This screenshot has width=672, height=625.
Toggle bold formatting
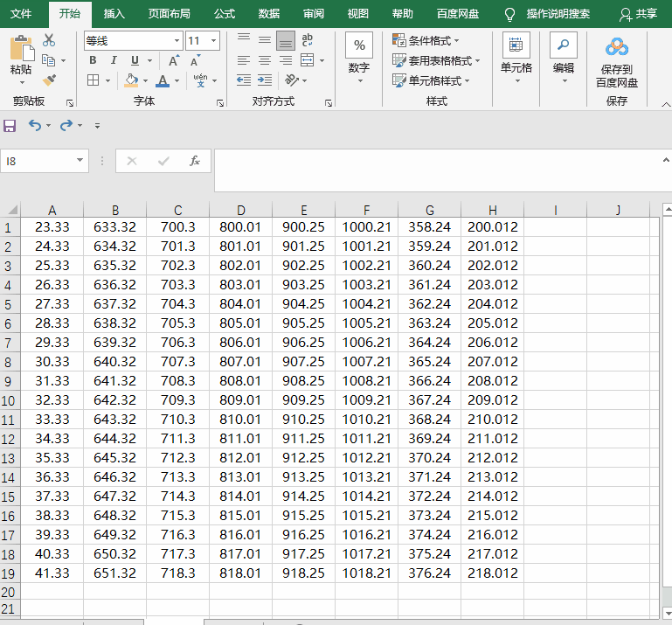pyautogui.click(x=93, y=60)
